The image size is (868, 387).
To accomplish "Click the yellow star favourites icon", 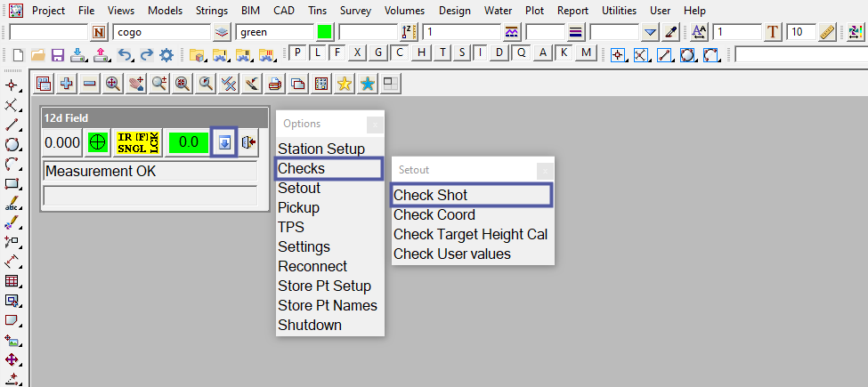I will (345, 84).
